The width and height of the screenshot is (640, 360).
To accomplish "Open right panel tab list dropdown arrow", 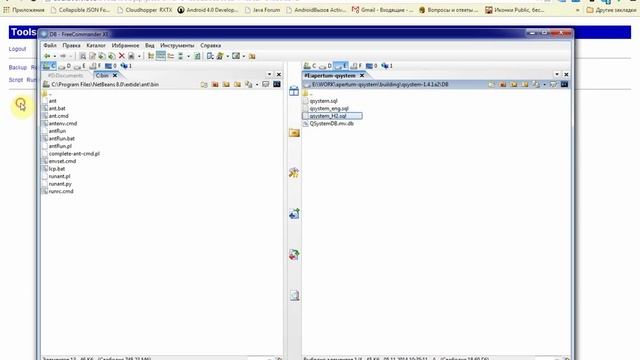I will (557, 75).
